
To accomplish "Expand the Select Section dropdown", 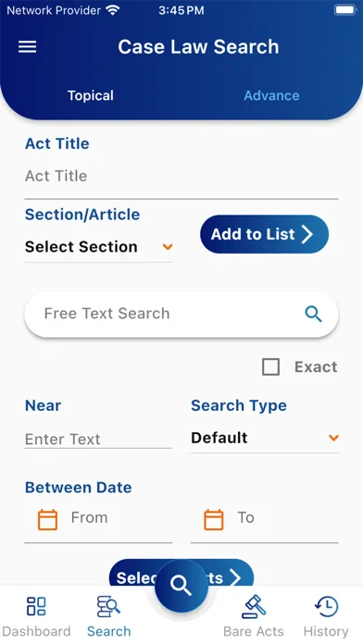I will coord(99,247).
